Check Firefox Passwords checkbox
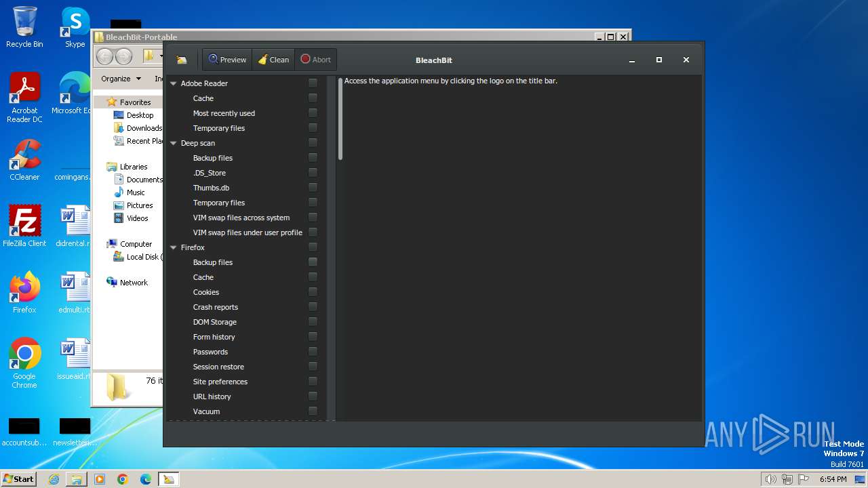The height and width of the screenshot is (488, 868). (x=313, y=352)
